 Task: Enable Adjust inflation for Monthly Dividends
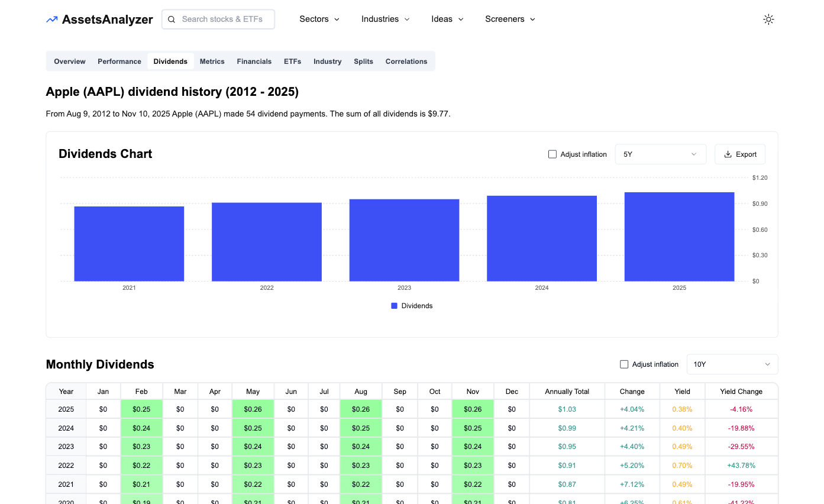(x=624, y=364)
